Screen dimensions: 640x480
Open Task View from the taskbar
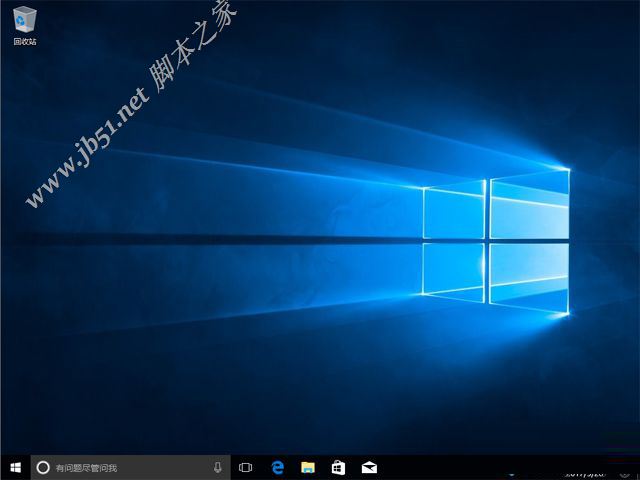coord(245,468)
